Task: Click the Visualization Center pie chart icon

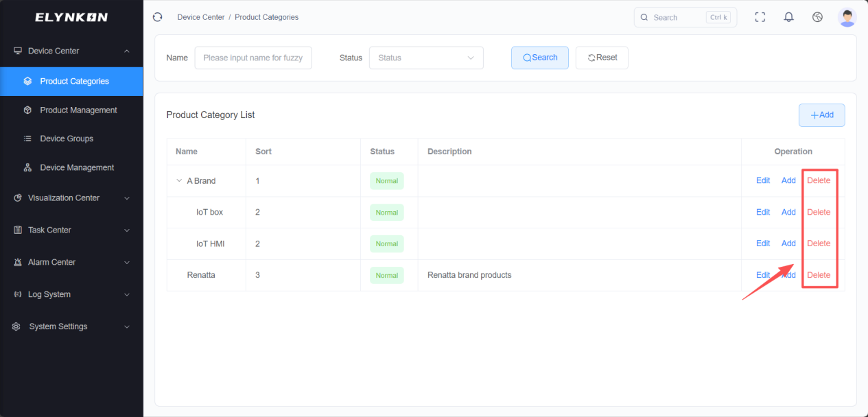Action: point(18,198)
